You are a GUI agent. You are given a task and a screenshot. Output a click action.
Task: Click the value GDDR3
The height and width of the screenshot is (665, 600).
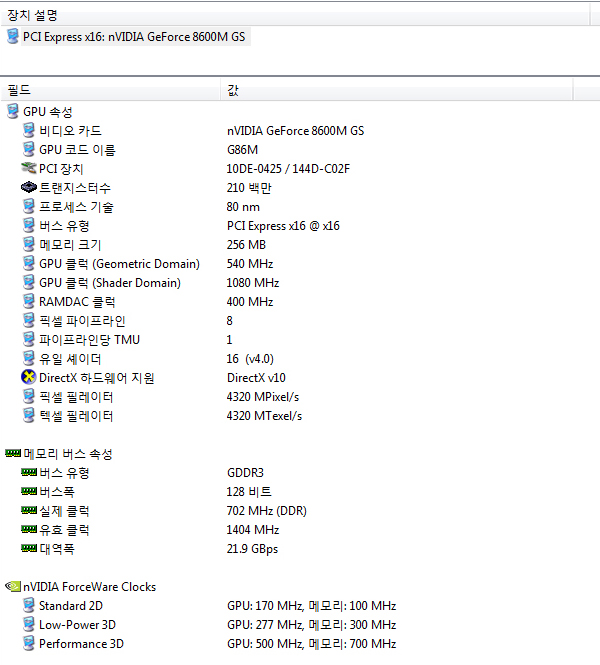pos(245,472)
